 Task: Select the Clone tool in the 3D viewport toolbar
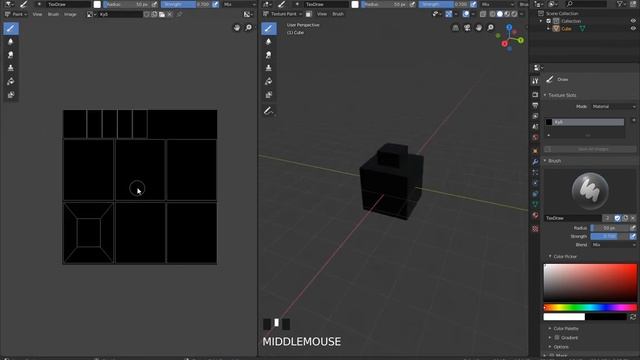(x=269, y=68)
